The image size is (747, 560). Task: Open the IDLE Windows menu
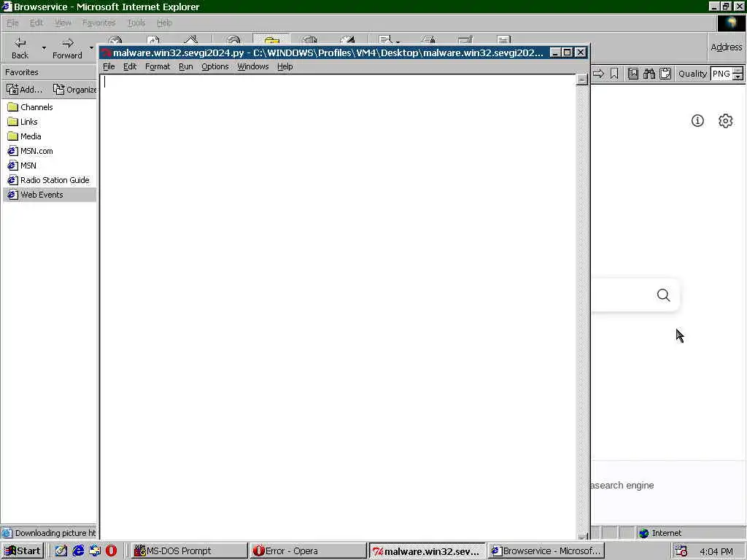click(253, 66)
